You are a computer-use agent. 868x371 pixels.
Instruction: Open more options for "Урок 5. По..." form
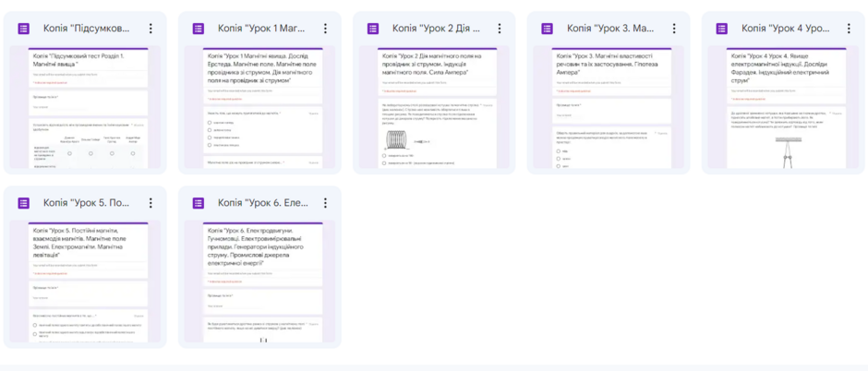(151, 203)
